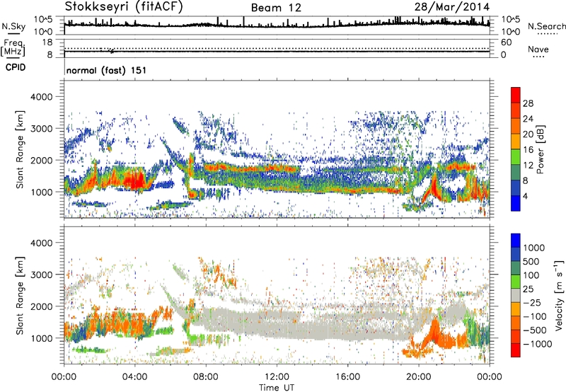Click the "16:00" time tick label
The image size is (566, 392).
coord(347,377)
